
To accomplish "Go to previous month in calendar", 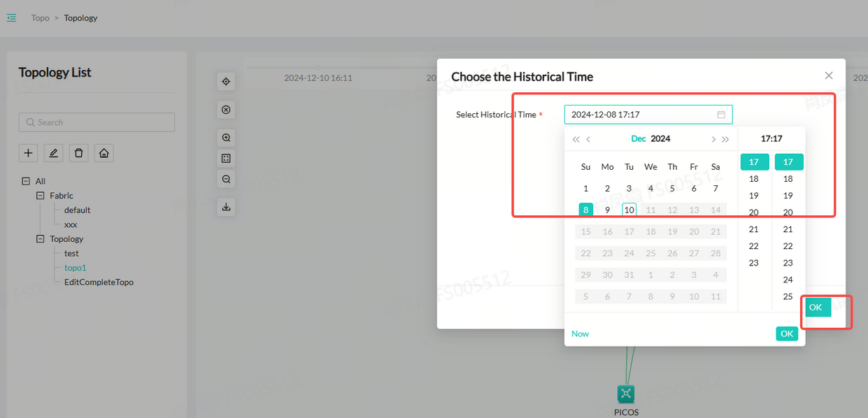I will point(588,139).
